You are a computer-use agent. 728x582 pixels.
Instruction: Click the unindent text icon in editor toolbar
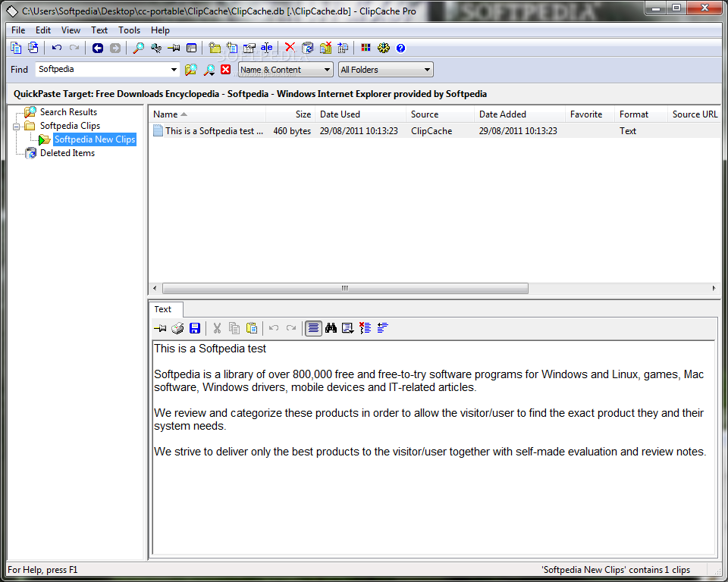click(382, 328)
